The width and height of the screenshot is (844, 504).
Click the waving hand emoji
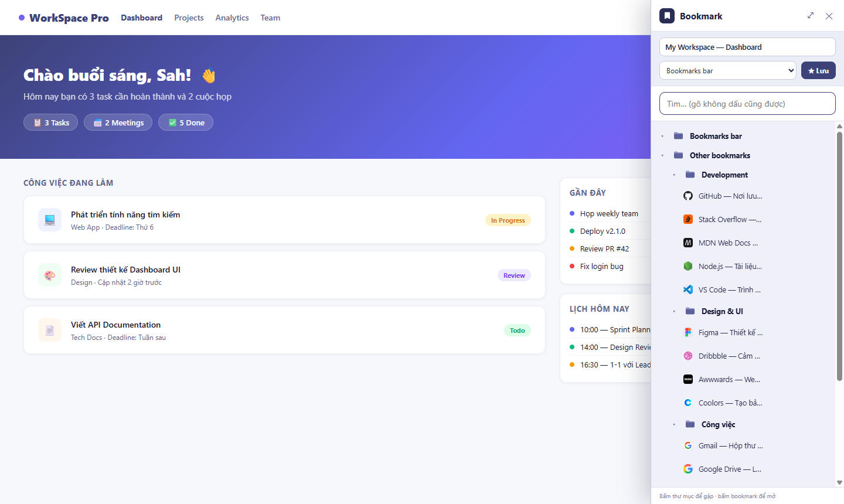[209, 76]
